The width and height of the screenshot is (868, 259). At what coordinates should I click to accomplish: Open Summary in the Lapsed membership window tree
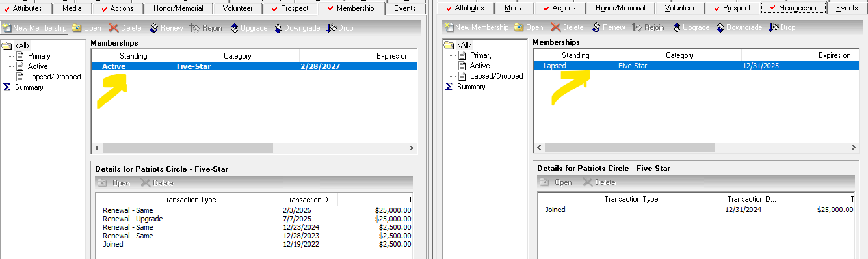pos(465,87)
